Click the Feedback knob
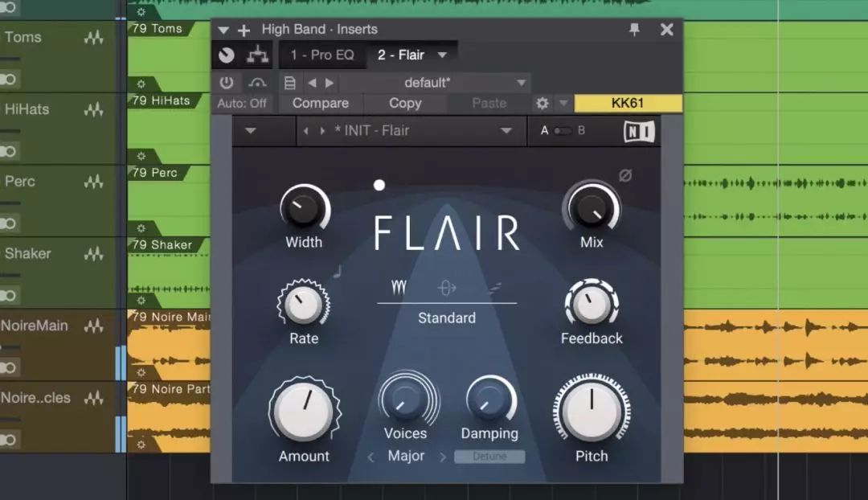868x500 pixels. tap(592, 303)
